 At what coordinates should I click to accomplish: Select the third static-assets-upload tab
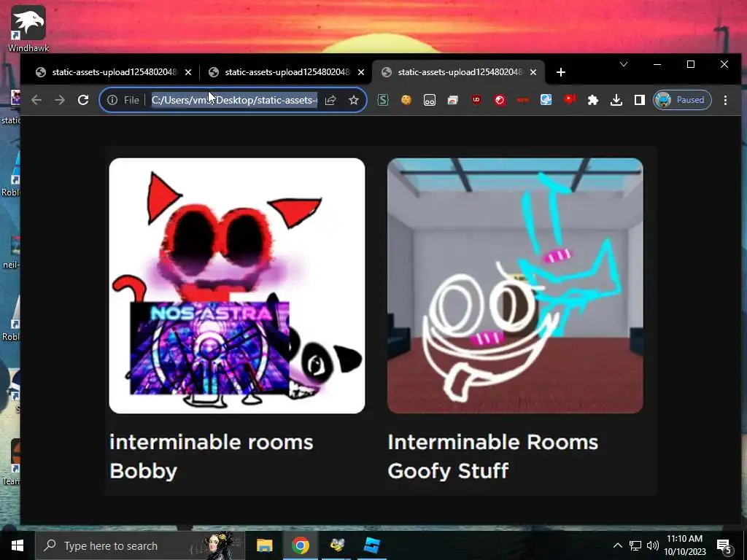tap(458, 72)
